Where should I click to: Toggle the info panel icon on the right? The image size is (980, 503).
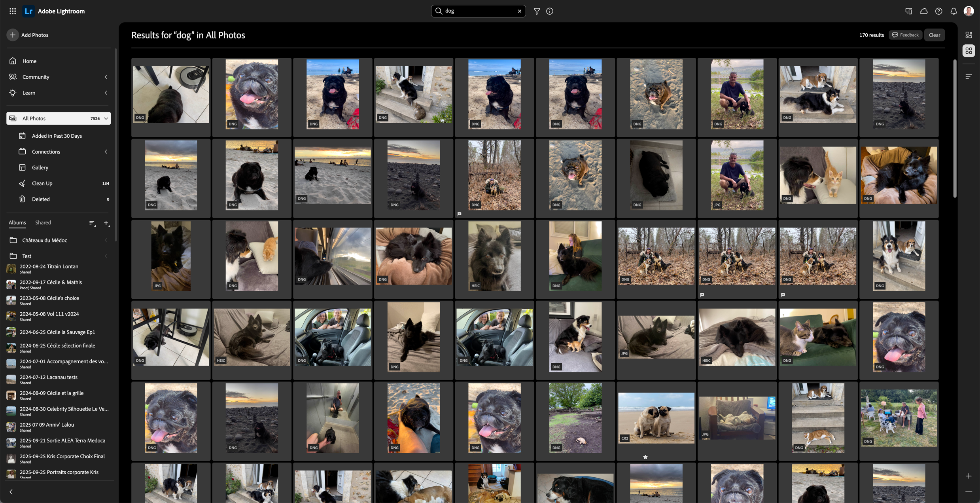969,77
